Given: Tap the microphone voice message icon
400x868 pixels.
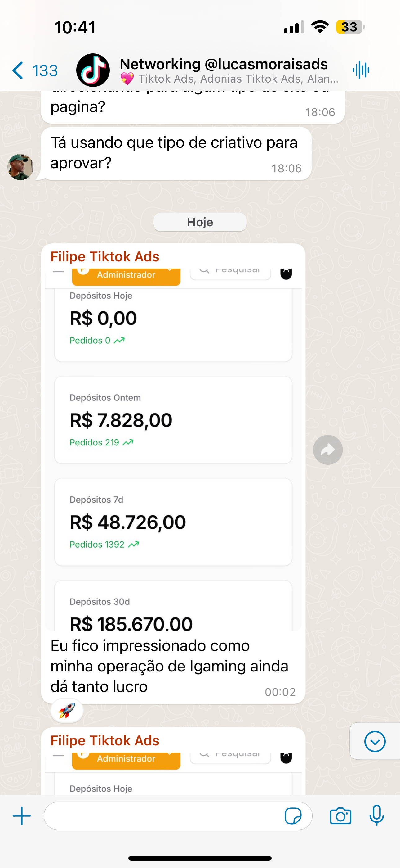Looking at the screenshot, I should click(376, 816).
